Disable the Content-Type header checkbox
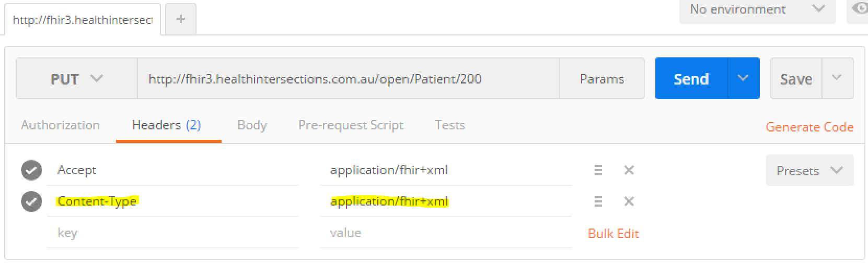This screenshot has width=868, height=264. click(31, 201)
